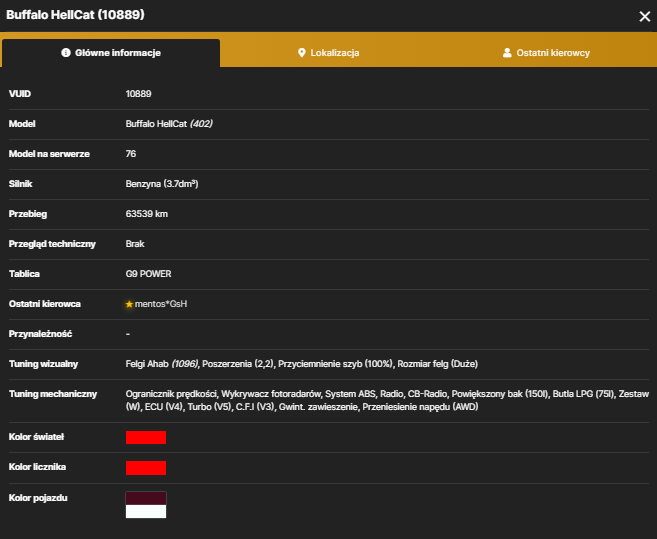Select the Główne informacje tab

(x=111, y=53)
